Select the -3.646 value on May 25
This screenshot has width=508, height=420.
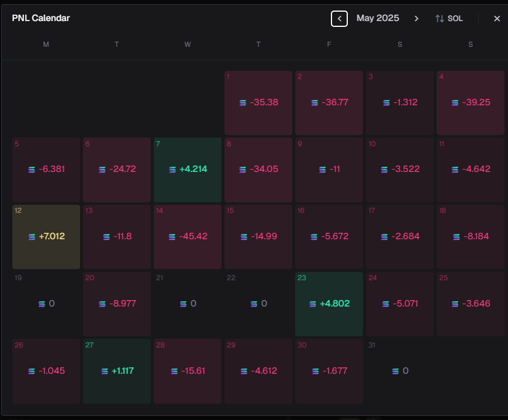pyautogui.click(x=476, y=304)
